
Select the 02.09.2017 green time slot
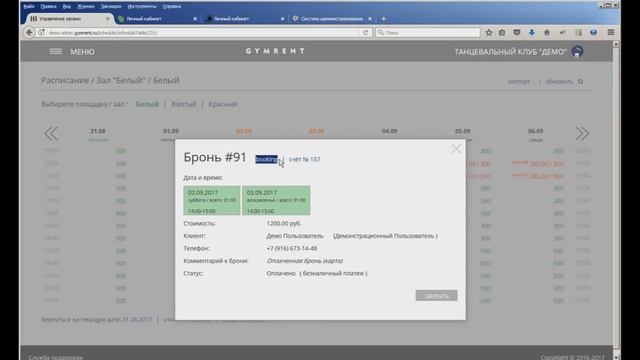(x=212, y=200)
